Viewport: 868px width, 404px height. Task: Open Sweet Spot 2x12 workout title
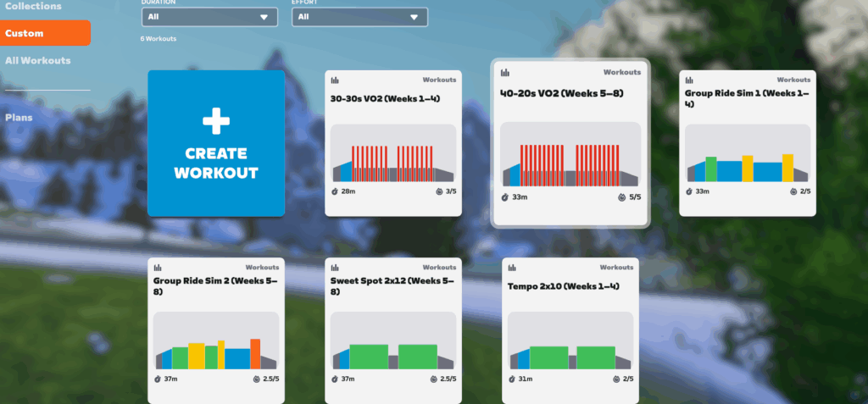point(392,285)
